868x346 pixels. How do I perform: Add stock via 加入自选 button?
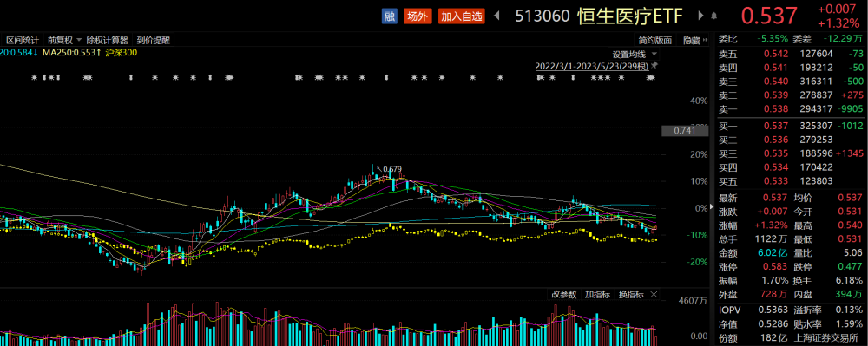point(462,16)
